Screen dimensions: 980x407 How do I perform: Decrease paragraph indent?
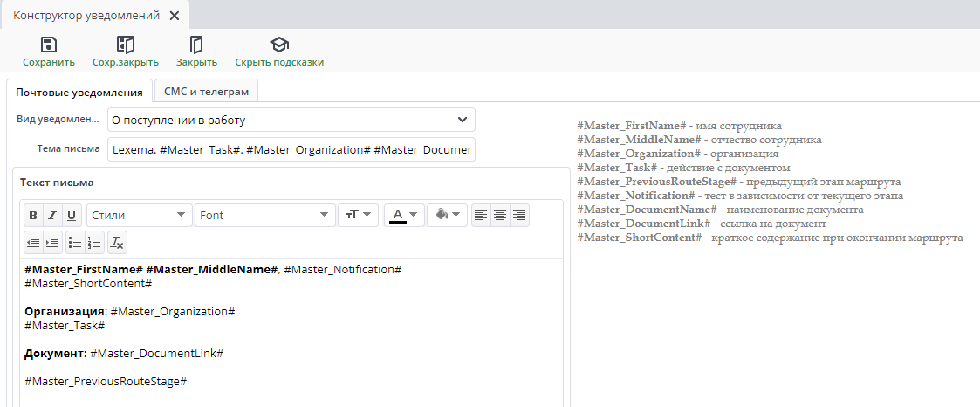pos(33,243)
